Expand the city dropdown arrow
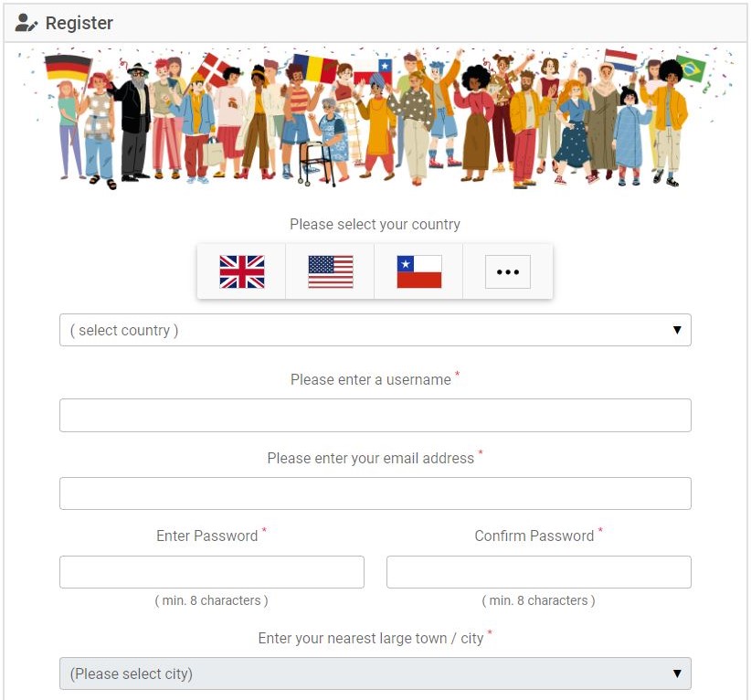751x700 pixels. tap(677, 673)
